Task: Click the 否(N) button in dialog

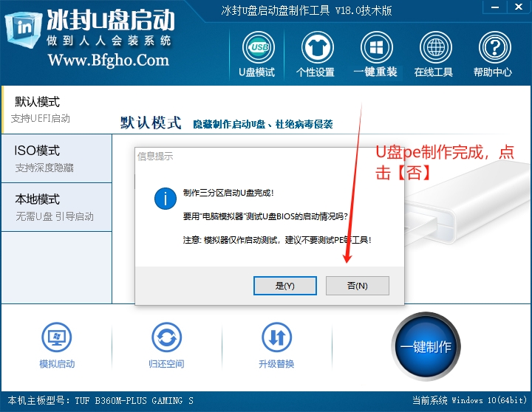Action: coord(357,285)
